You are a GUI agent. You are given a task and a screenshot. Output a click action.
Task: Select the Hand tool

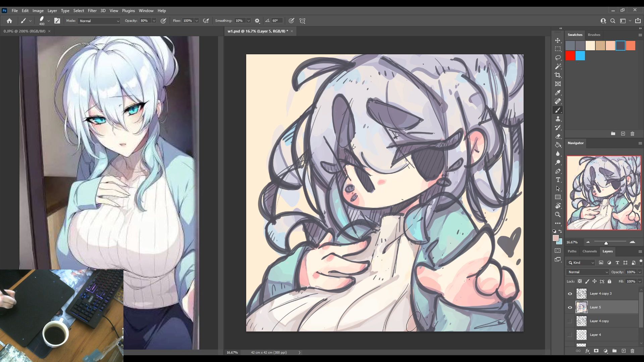click(558, 206)
